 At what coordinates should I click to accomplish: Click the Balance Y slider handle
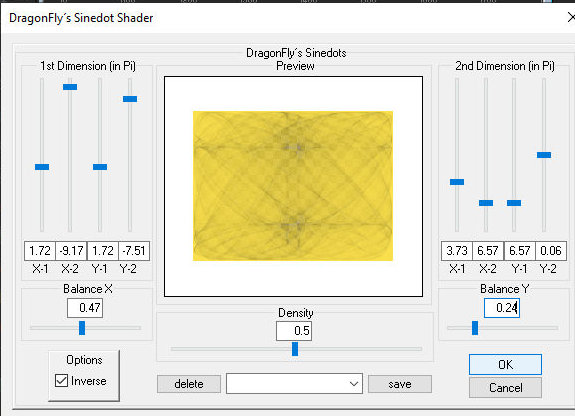point(475,328)
